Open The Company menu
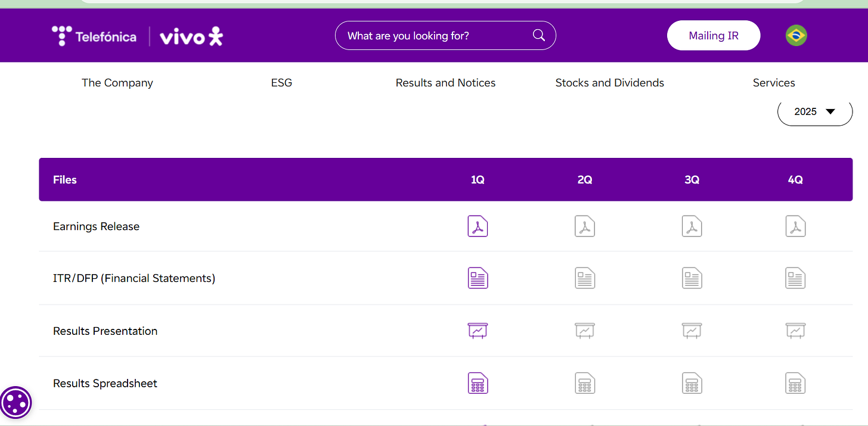 click(x=117, y=83)
